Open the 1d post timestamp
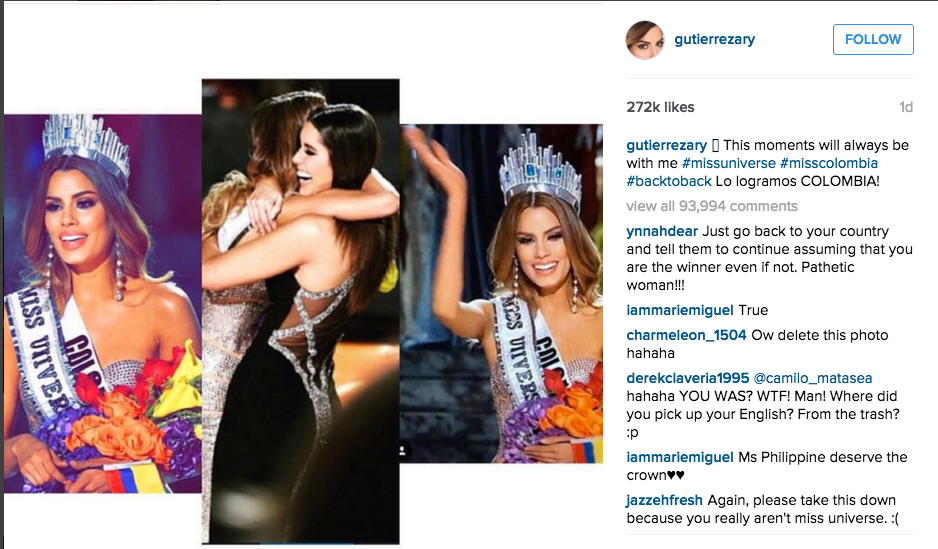The image size is (938, 549). pos(906,107)
